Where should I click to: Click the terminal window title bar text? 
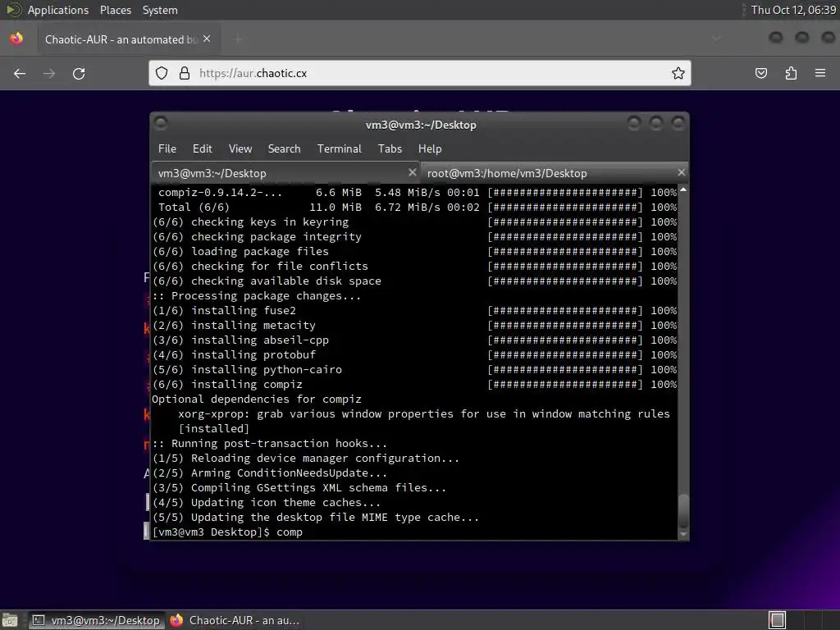(x=421, y=125)
